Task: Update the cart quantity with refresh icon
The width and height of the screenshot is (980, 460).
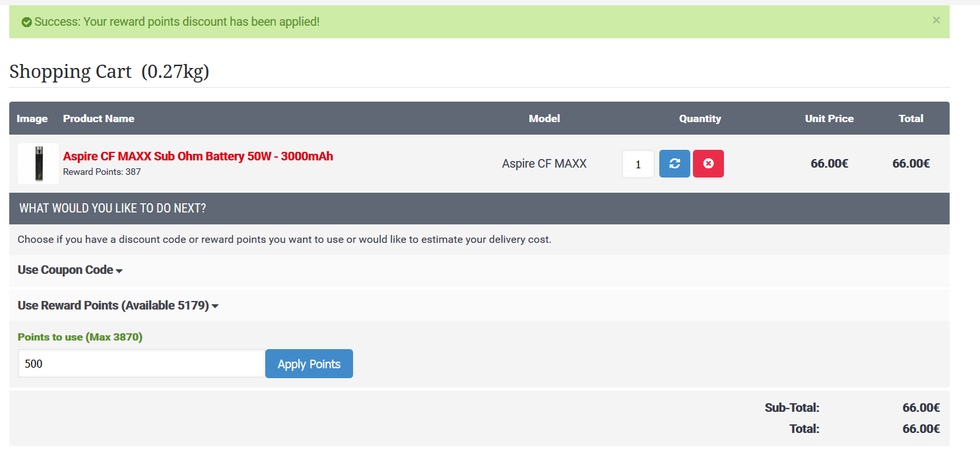Action: pyautogui.click(x=674, y=164)
